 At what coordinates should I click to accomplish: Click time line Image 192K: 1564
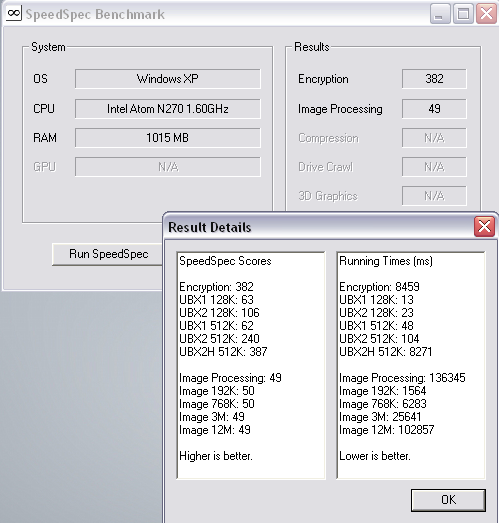[383, 391]
